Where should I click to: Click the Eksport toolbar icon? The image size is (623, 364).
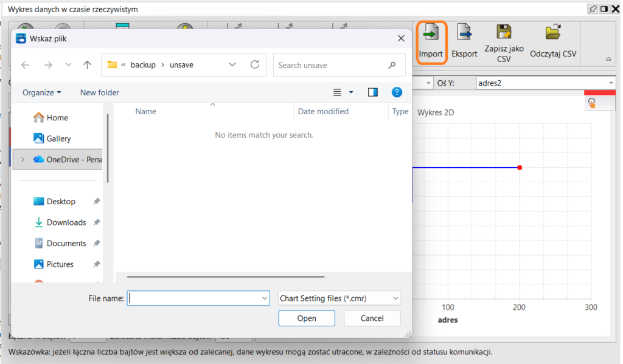point(464,33)
